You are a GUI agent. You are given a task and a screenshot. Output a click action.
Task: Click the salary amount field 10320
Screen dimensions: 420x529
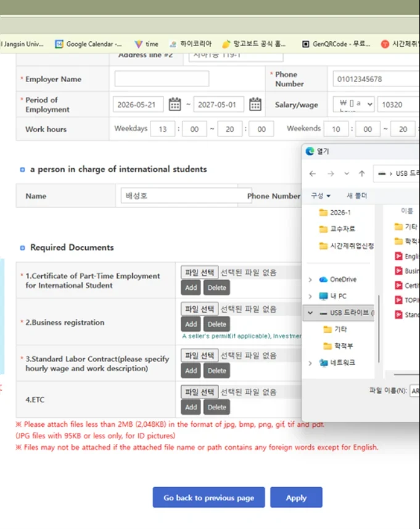(x=398, y=104)
